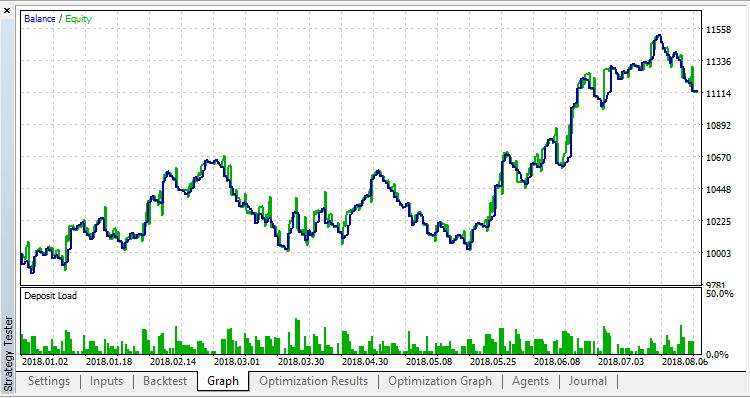The width and height of the screenshot is (750, 398).
Task: Open the Backtest tab
Action: [x=165, y=381]
